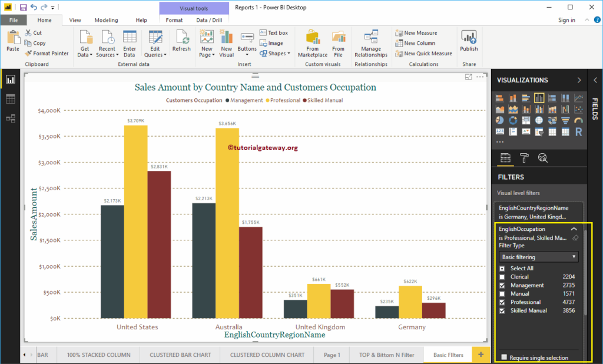Insert the R script visual
Screen dimensions: 603x364
[x=578, y=132]
